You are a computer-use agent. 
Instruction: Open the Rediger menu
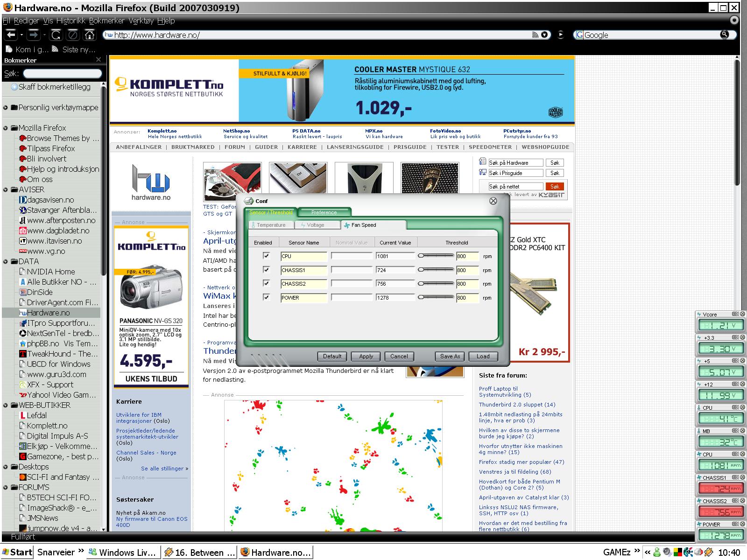click(x=27, y=21)
